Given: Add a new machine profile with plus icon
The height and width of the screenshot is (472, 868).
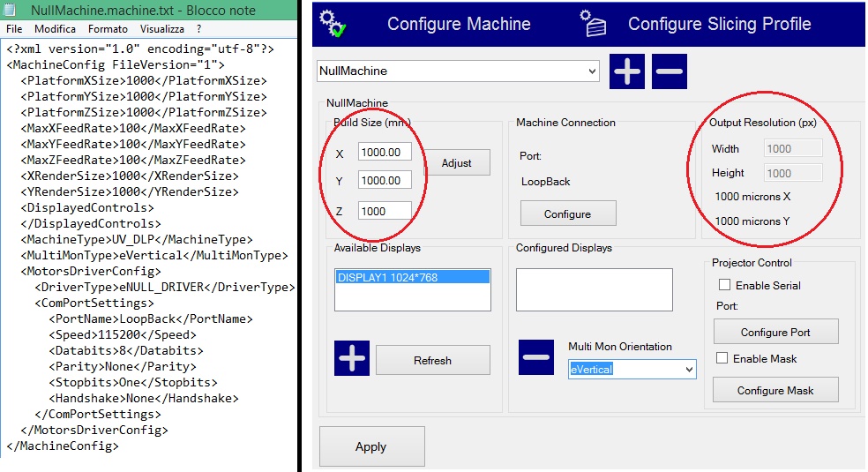Looking at the screenshot, I should (627, 71).
